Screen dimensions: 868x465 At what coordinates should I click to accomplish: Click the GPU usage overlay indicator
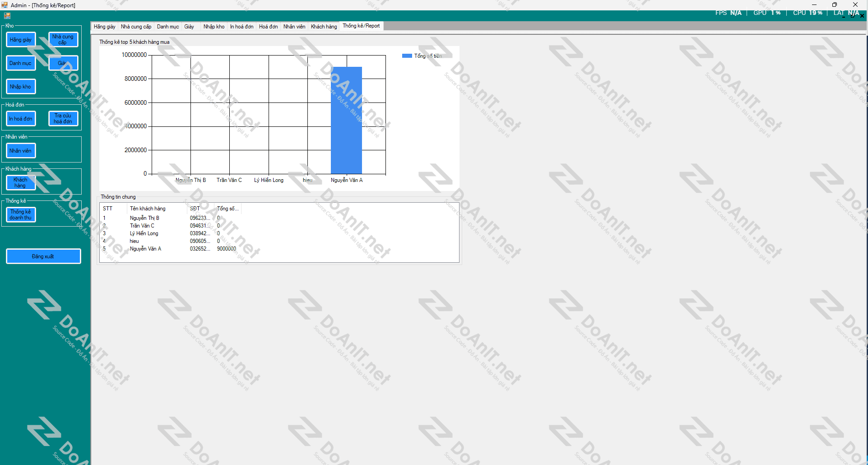point(767,13)
